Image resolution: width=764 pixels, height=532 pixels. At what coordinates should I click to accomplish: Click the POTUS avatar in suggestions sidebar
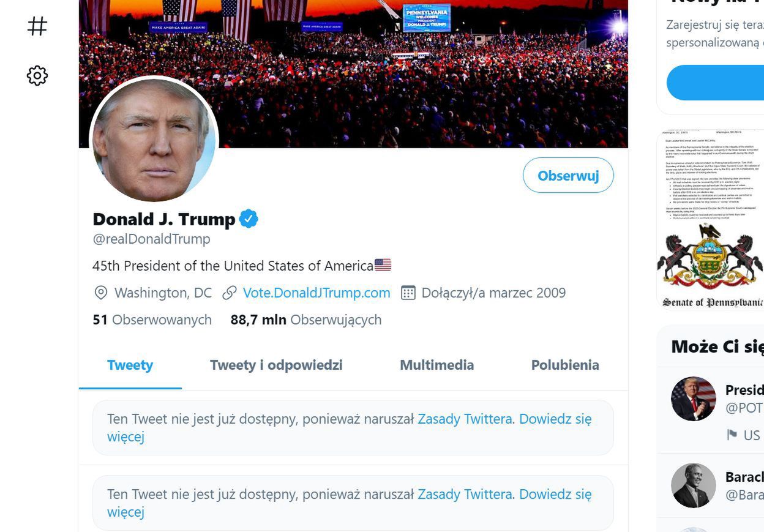(x=693, y=399)
